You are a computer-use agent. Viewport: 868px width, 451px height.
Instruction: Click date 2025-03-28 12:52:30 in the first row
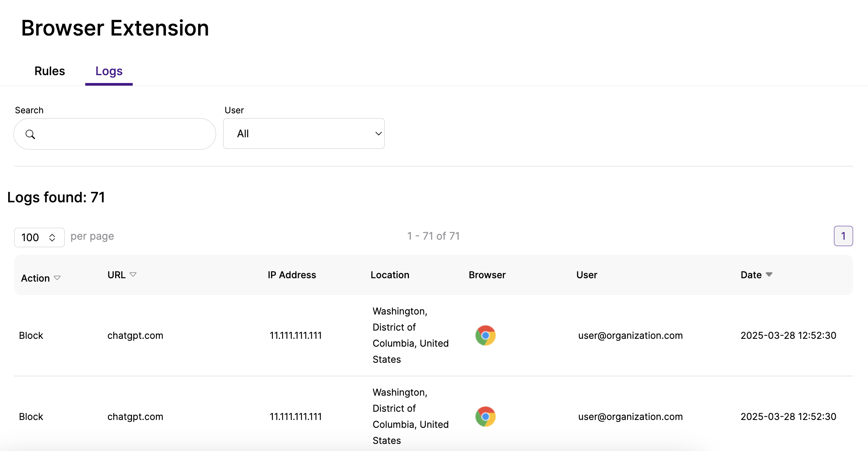788,335
